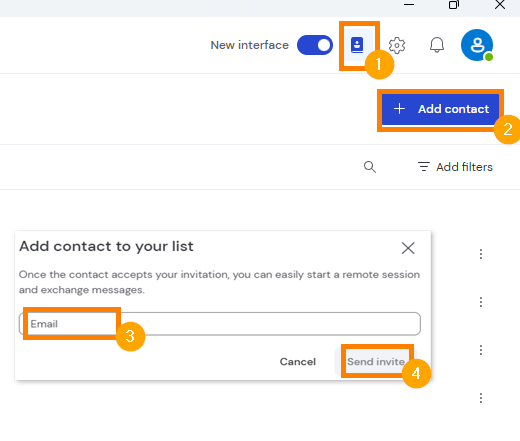Focus the Email input field

pos(220,324)
